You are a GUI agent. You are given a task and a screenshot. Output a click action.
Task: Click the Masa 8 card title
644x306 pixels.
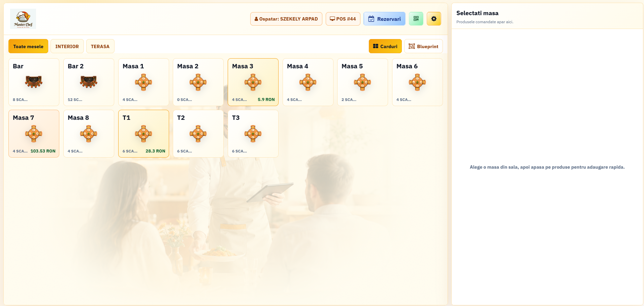pos(78,118)
